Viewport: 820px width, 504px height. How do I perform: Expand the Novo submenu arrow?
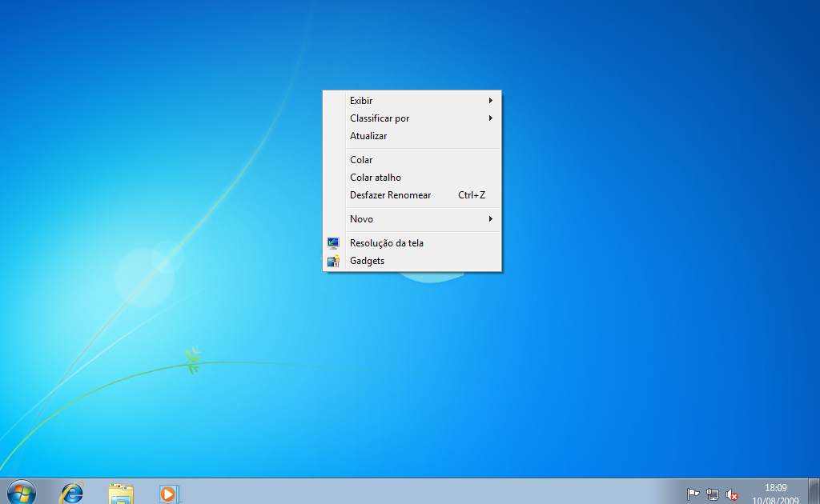click(x=491, y=219)
